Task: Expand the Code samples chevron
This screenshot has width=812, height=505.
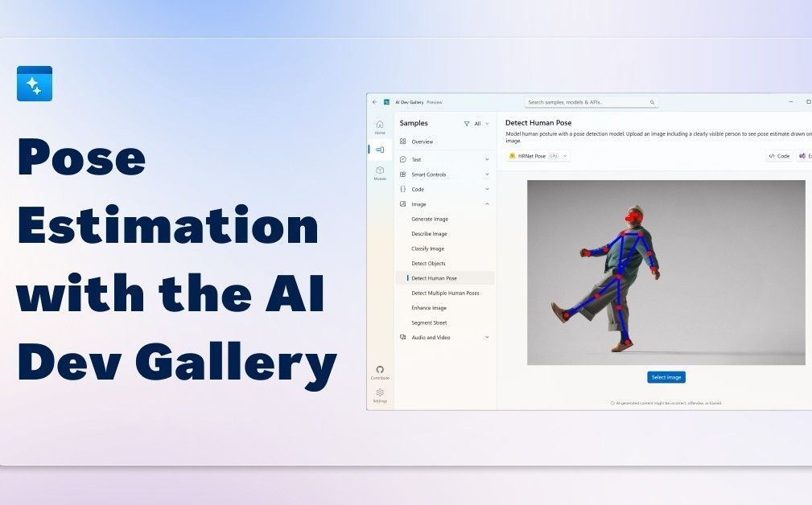Action: click(487, 189)
